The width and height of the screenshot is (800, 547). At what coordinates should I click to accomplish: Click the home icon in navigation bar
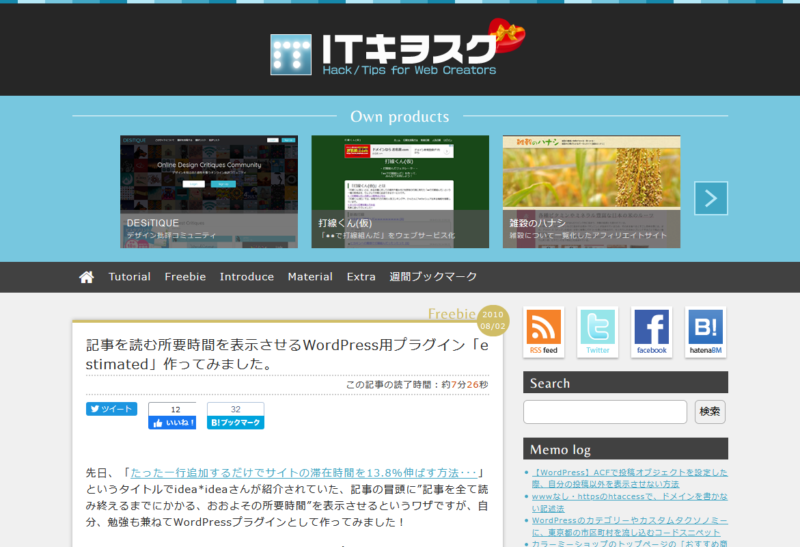point(87,277)
